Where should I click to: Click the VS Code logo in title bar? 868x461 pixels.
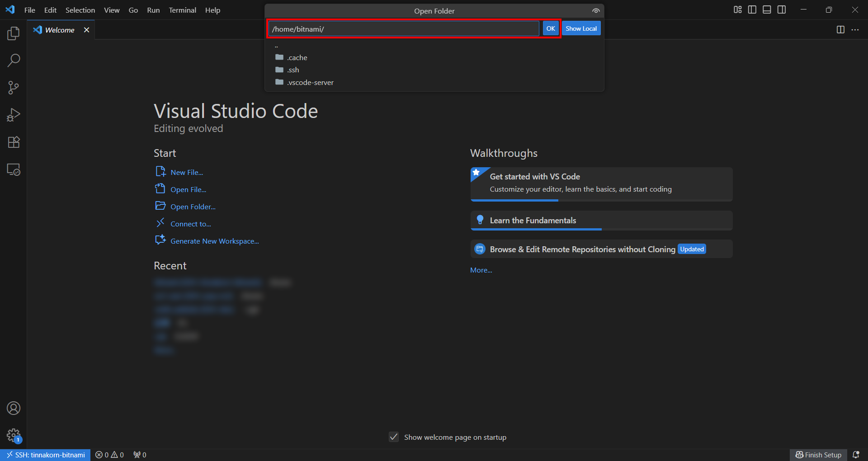click(x=10, y=9)
